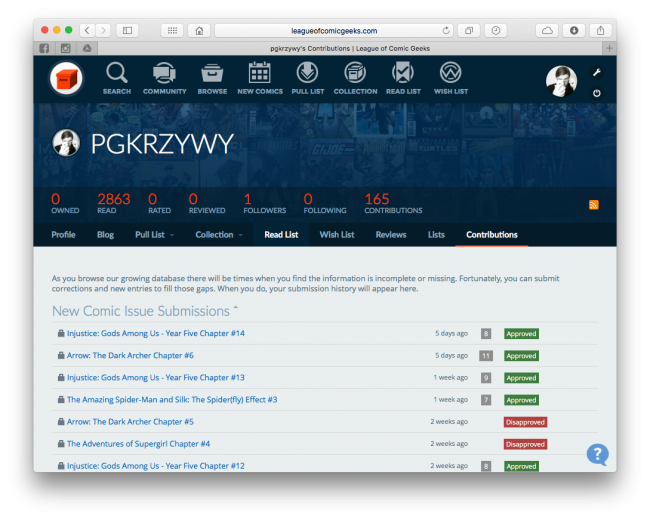The width and height of the screenshot is (650, 520).
Task: Click the Approved badge for Chapter #14
Action: pos(521,334)
